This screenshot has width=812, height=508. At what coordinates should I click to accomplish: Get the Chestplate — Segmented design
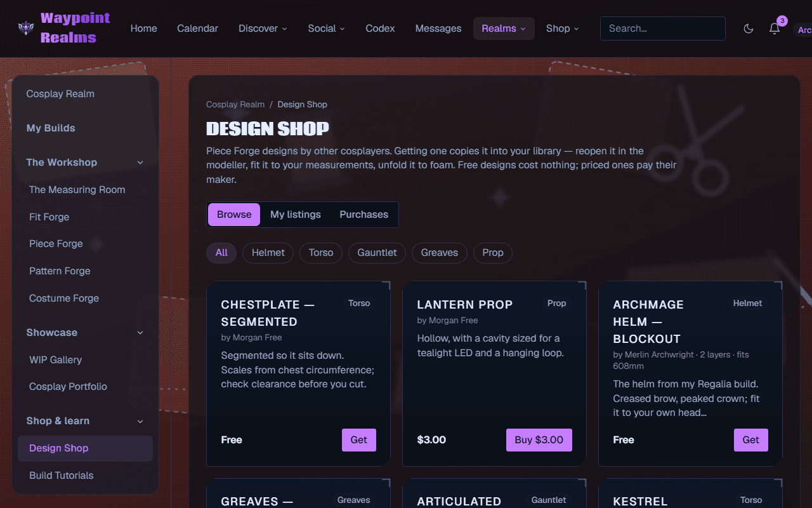(359, 440)
